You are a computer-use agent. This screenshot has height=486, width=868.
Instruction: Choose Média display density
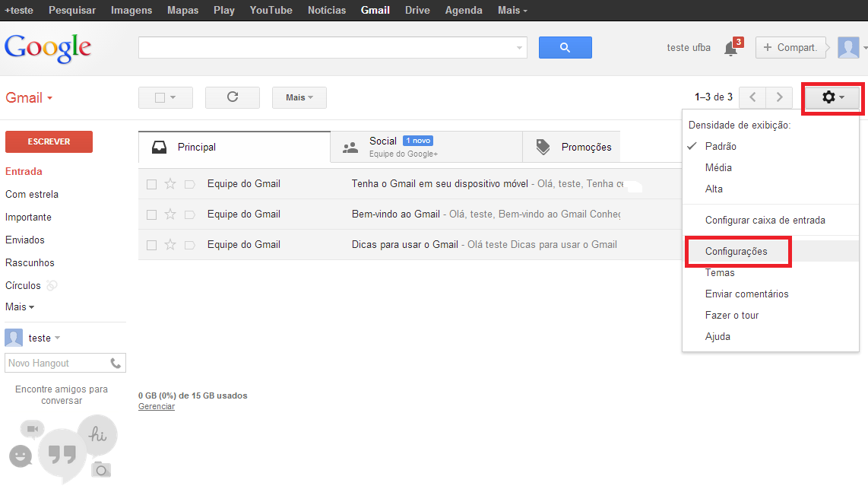coord(718,167)
